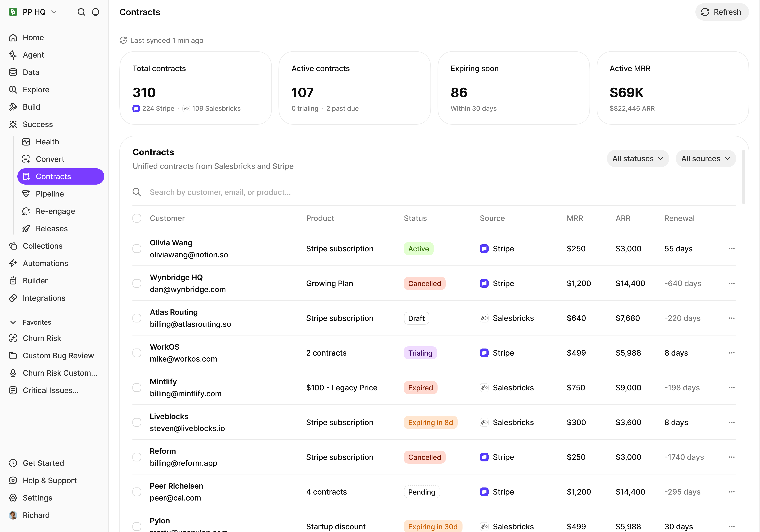Click the contracts search input field
Image resolution: width=760 pixels, height=532 pixels.
434,193
